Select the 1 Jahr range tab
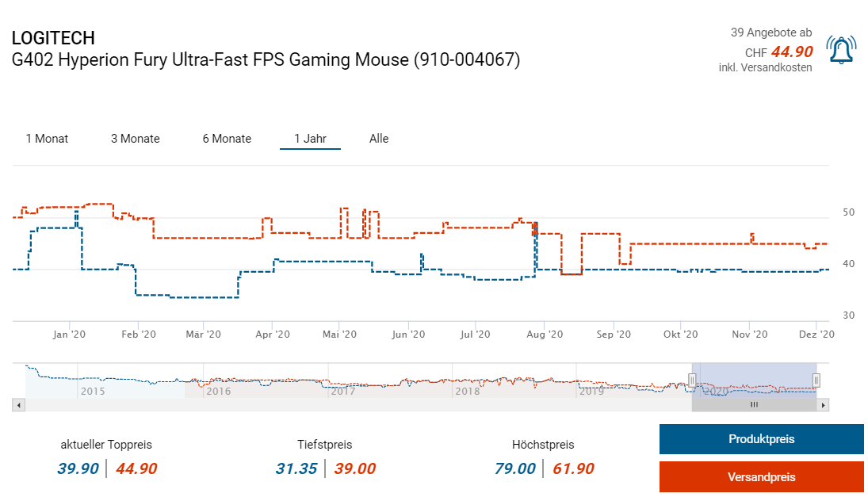The height and width of the screenshot is (497, 868). tap(310, 139)
